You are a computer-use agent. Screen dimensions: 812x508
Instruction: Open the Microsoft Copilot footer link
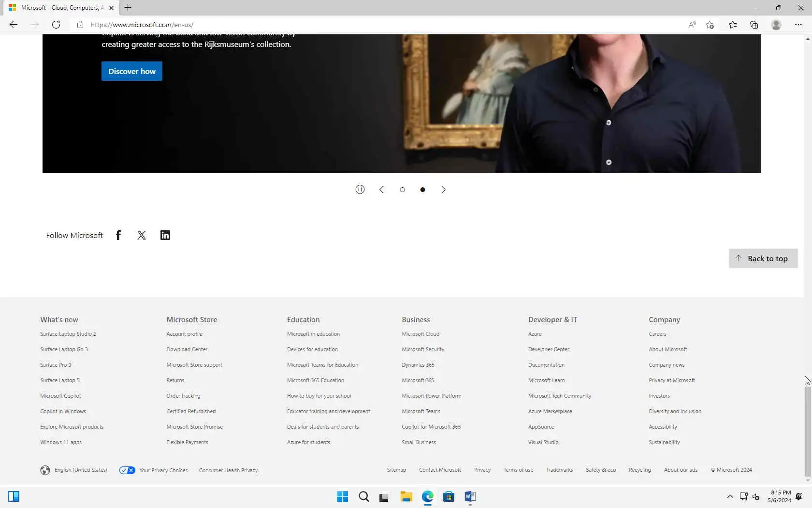(x=60, y=396)
